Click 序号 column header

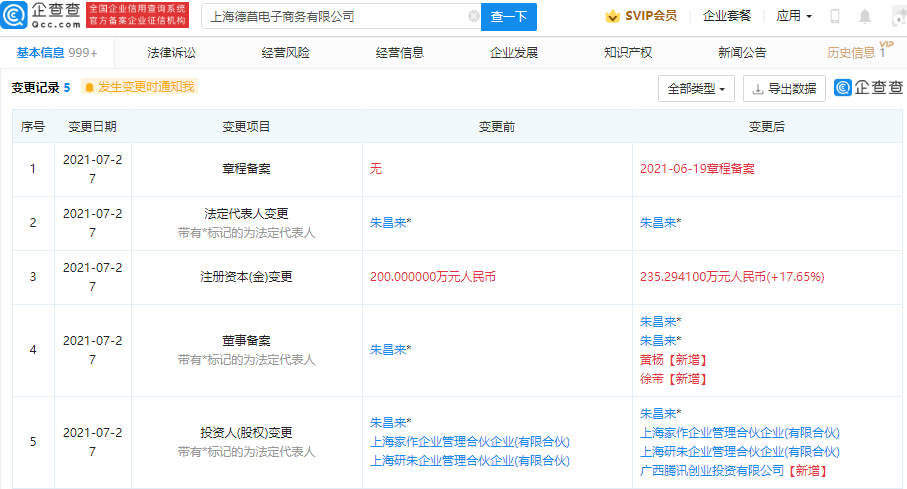[32, 127]
